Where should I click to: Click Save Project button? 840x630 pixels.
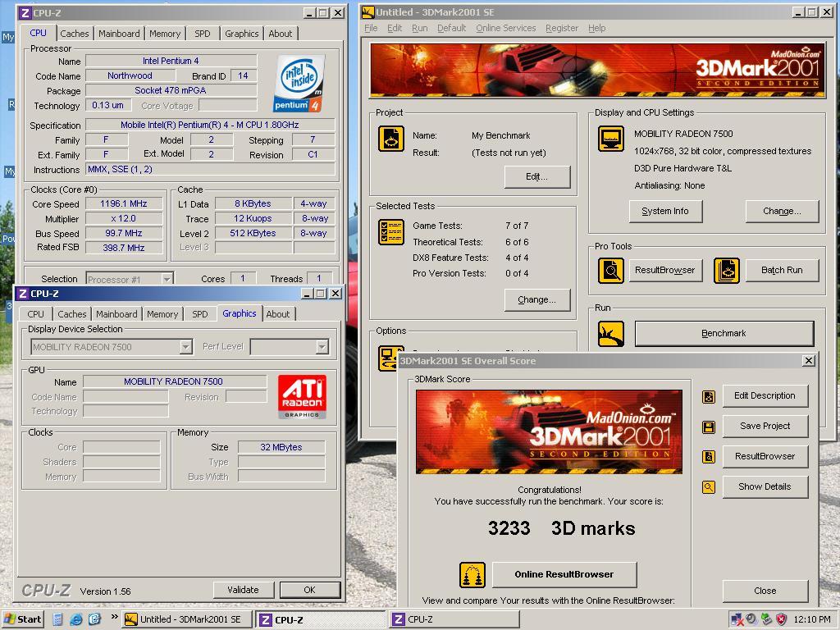(x=765, y=427)
